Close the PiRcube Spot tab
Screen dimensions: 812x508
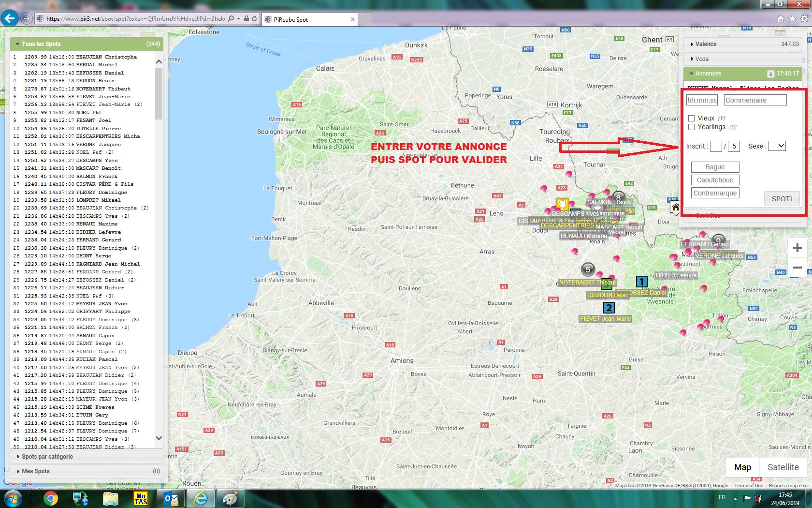tap(353, 20)
